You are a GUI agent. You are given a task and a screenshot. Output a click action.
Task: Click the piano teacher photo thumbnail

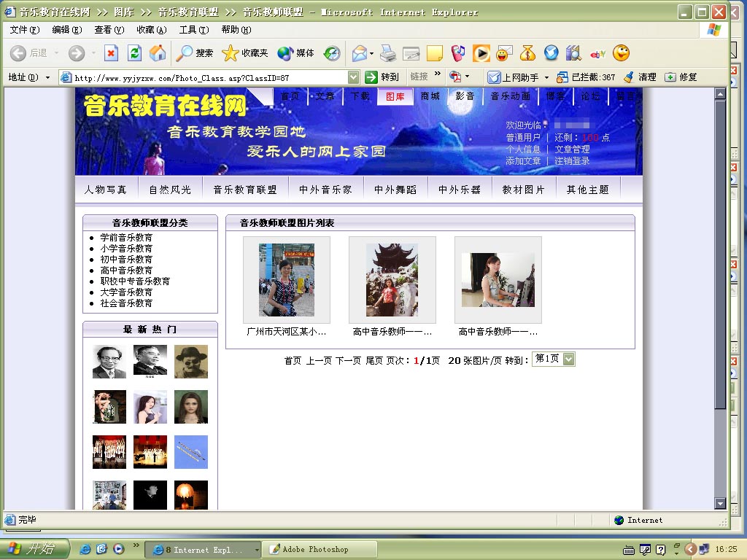click(x=498, y=280)
